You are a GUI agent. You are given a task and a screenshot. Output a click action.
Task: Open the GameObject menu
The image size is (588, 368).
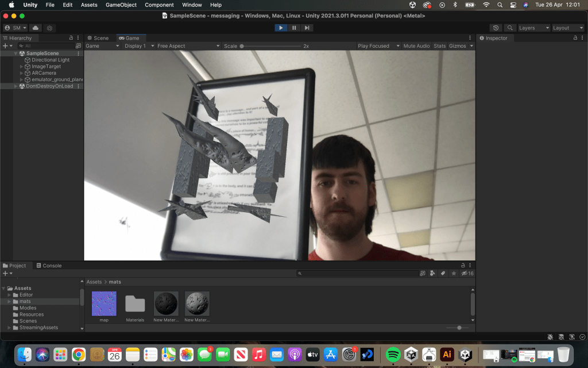click(x=121, y=5)
